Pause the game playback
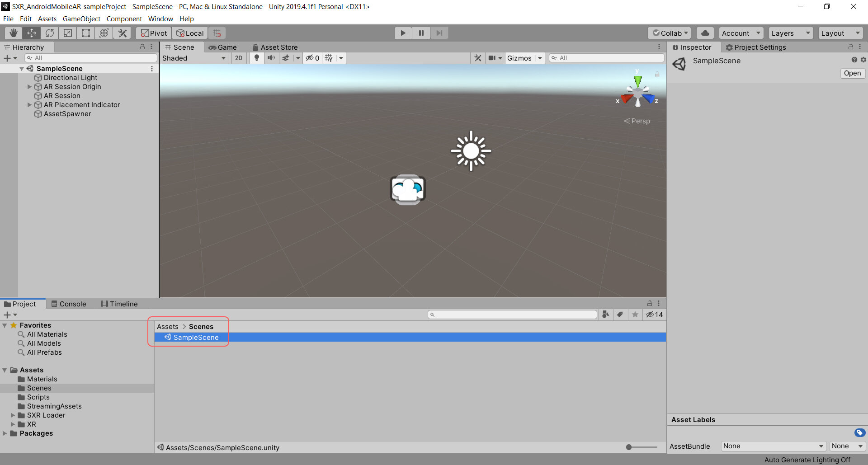Screen dimensions: 868x465 (421, 33)
